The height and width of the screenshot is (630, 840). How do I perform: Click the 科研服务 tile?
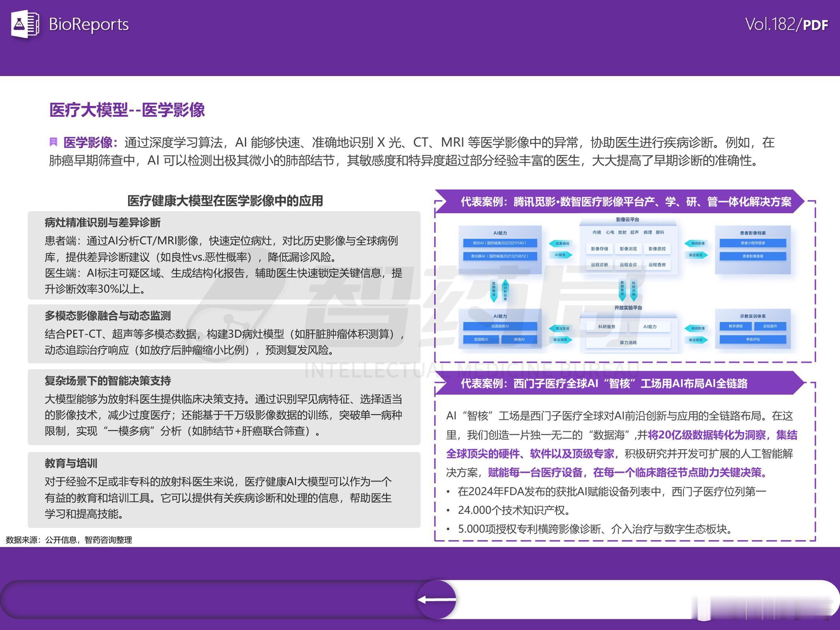click(607, 327)
